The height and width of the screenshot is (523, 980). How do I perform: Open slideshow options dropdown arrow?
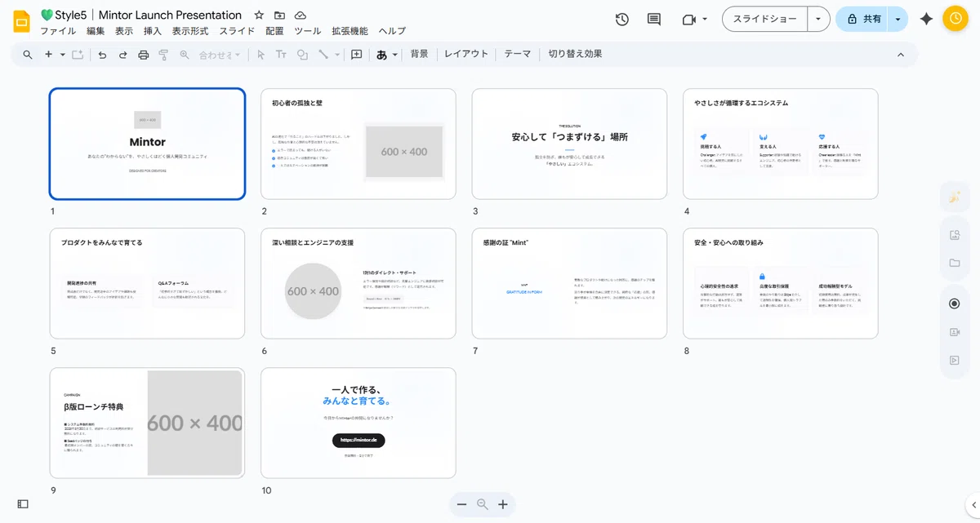pos(818,19)
